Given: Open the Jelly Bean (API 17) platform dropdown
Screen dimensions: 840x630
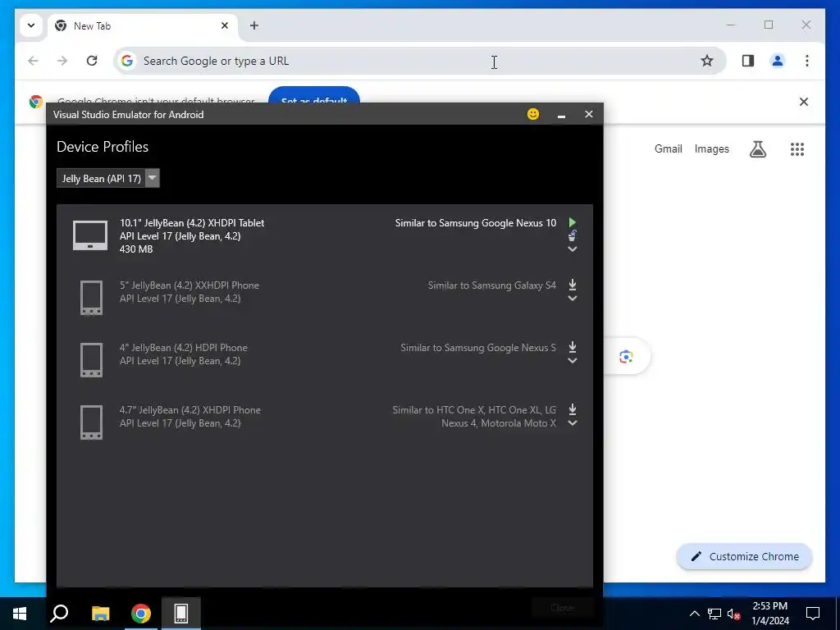Looking at the screenshot, I should point(108,178).
